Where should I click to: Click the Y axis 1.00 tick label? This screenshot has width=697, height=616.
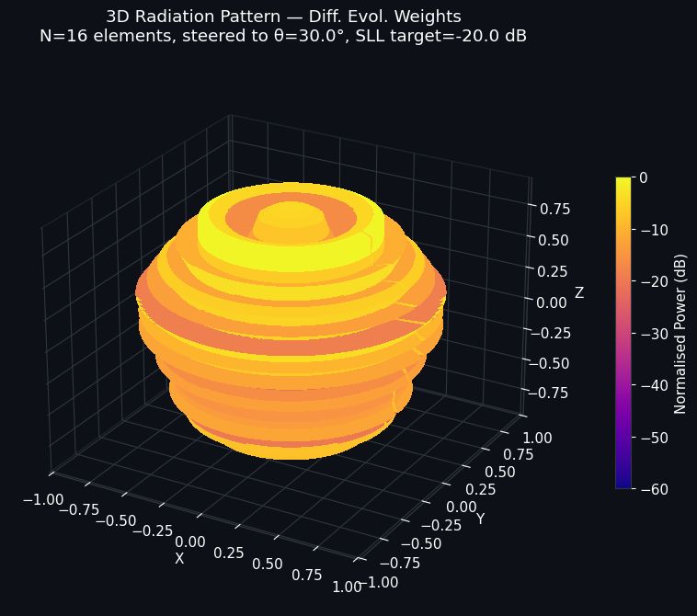(x=535, y=439)
